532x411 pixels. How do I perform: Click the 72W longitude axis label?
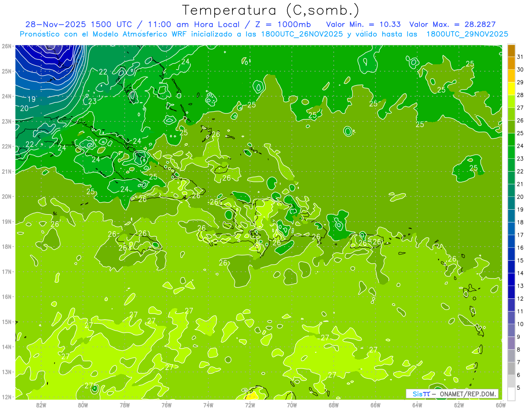click(250, 404)
